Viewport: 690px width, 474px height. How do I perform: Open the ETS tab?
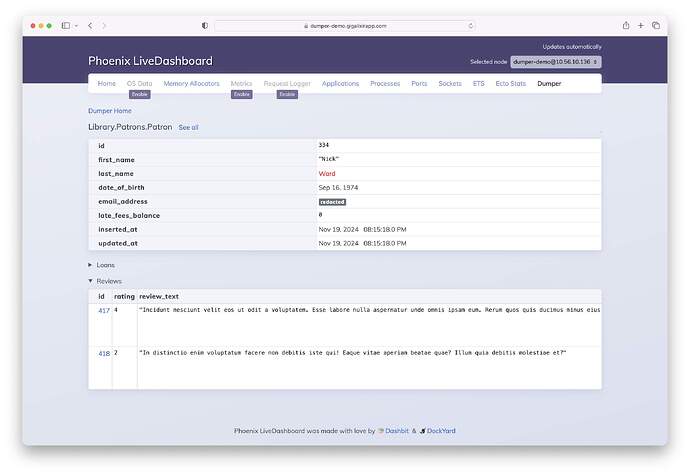[x=478, y=83]
